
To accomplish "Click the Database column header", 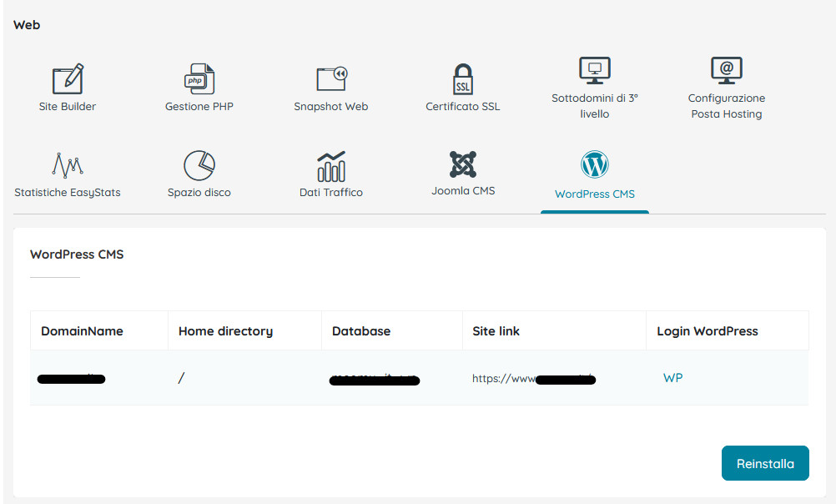I will click(x=361, y=330).
